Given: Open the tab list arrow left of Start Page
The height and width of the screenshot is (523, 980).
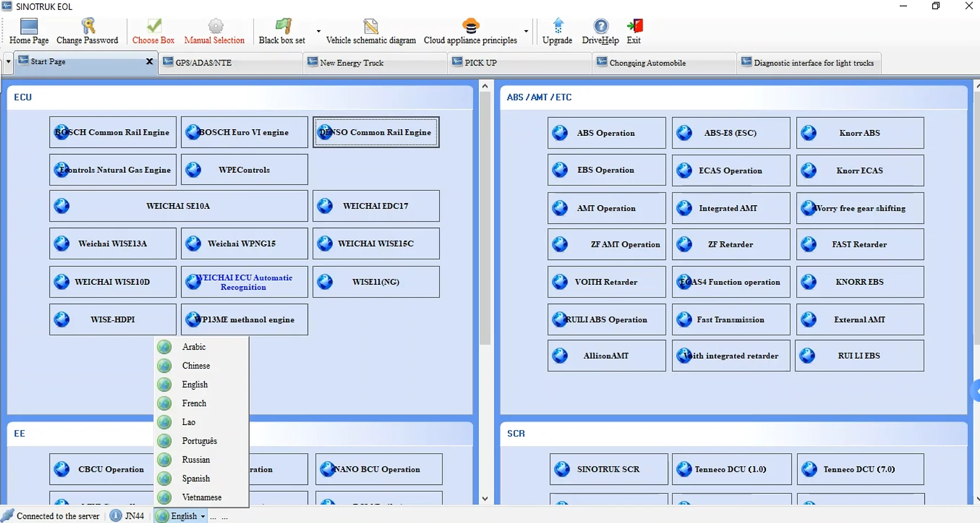Looking at the screenshot, I should point(8,62).
